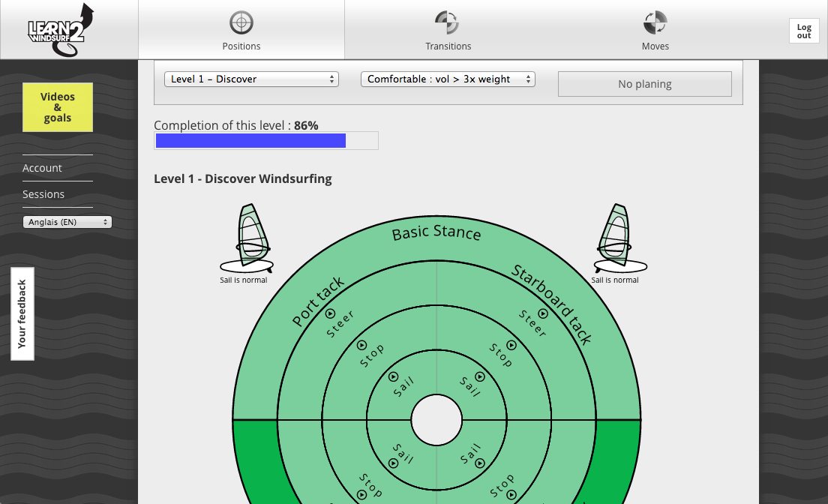Open Videos & goals
Screen dimensions: 828x504
pos(58,107)
